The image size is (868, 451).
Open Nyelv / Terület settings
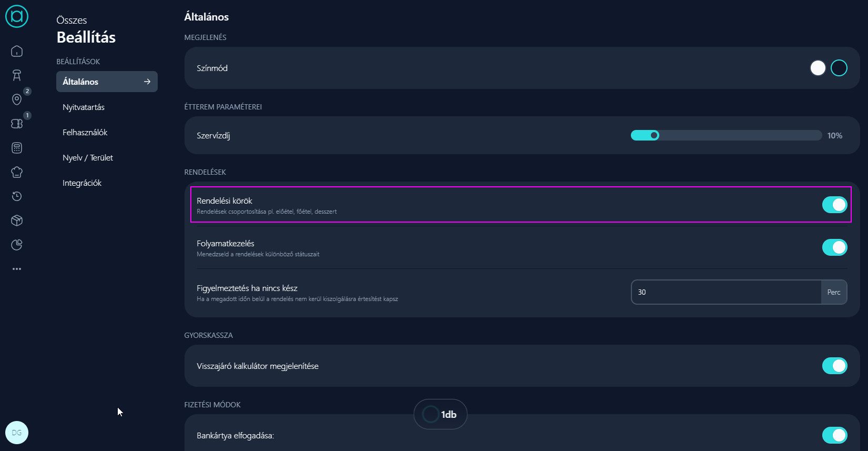(x=88, y=158)
